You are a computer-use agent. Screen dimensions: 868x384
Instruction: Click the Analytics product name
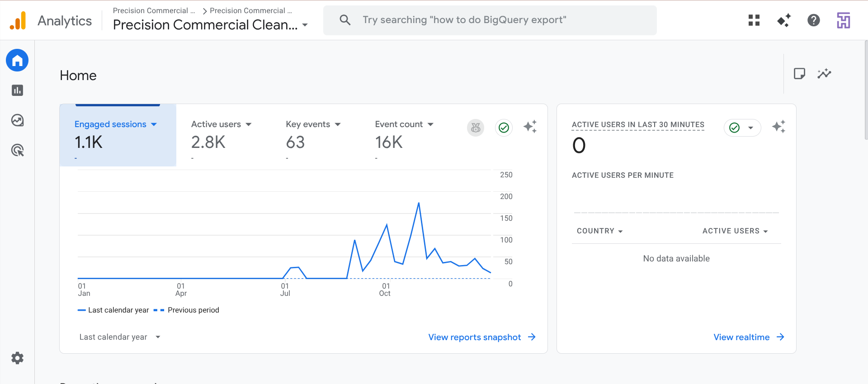click(x=65, y=21)
